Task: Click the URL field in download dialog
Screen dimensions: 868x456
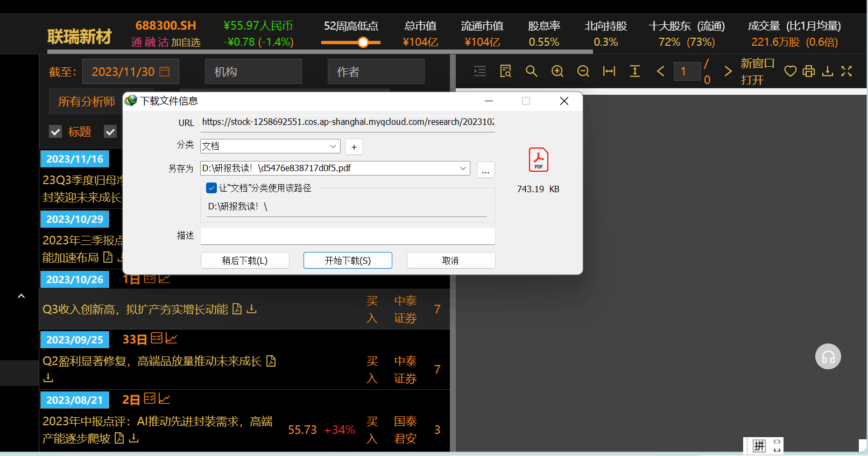Action: coord(348,122)
